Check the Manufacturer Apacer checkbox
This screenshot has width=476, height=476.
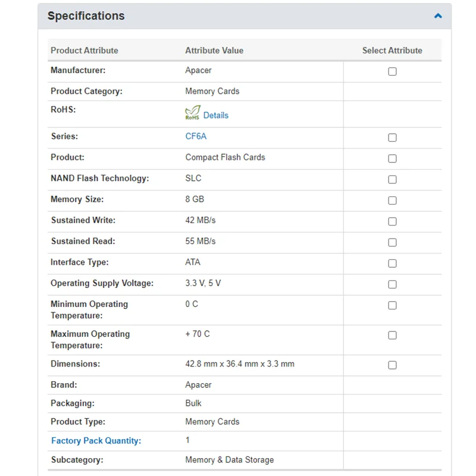pos(392,71)
